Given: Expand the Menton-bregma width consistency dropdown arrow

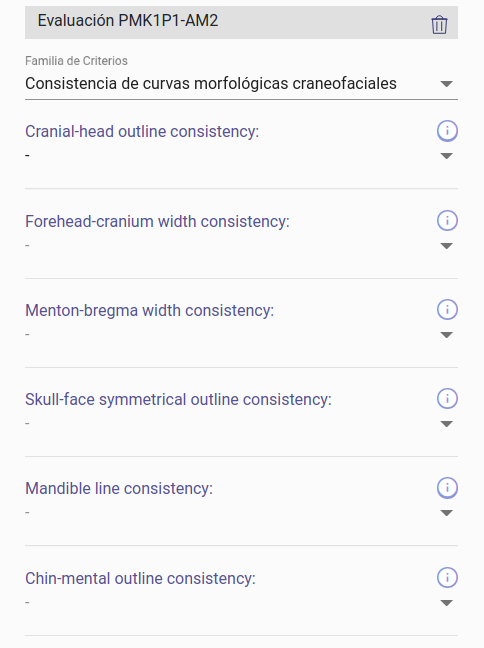Looking at the screenshot, I should click(446, 335).
